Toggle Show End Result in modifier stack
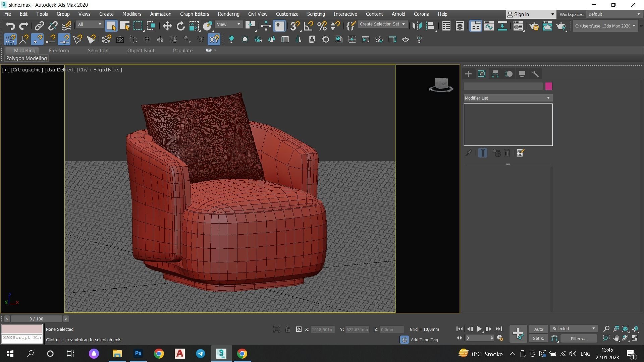Screen dimensions: 644x362 482,153
